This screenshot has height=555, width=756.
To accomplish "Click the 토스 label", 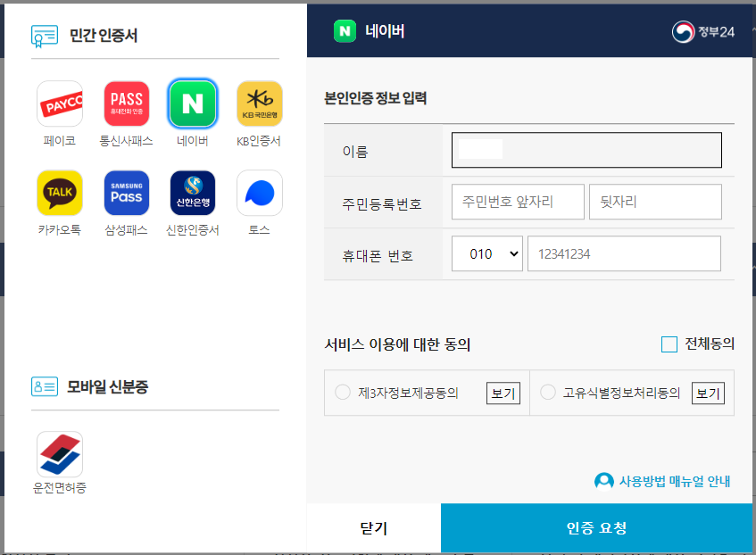I will pyautogui.click(x=259, y=230).
